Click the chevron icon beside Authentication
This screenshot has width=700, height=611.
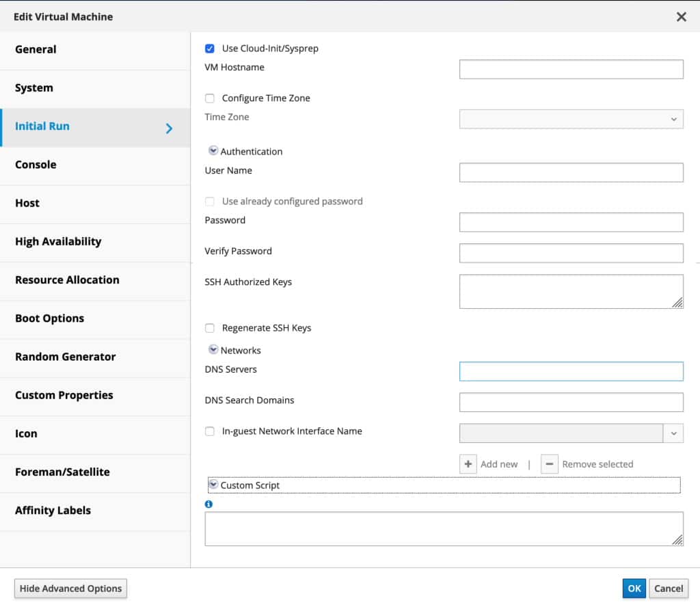(213, 150)
